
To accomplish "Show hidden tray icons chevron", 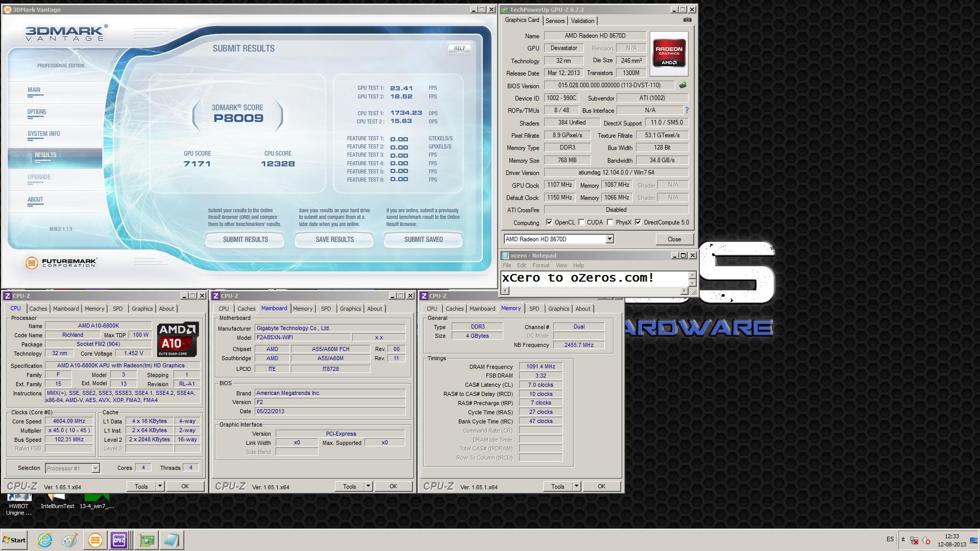I will (903, 540).
